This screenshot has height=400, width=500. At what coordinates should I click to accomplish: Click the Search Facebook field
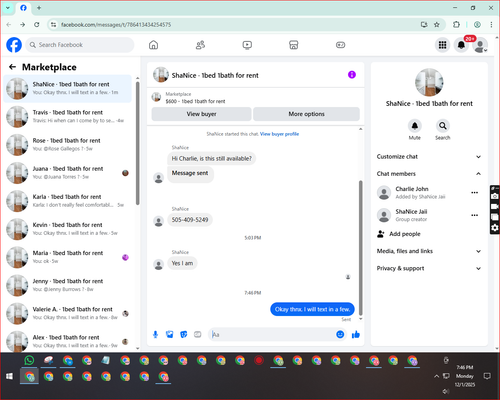coord(80,45)
